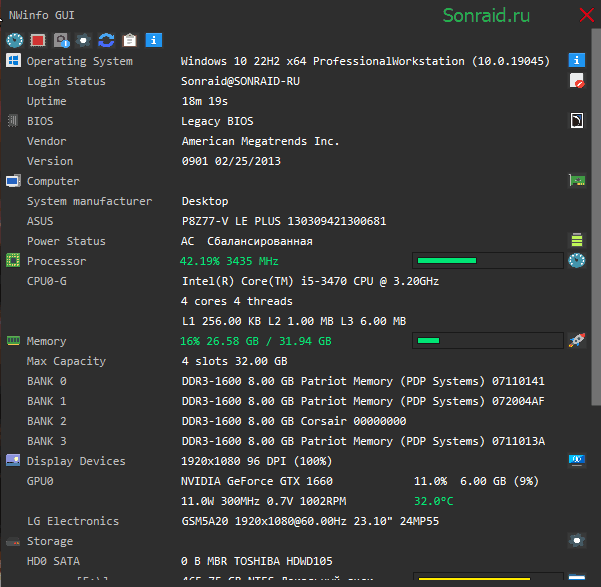Click the TOSHIBA HDWD105 drive entry
The image size is (601, 587).
point(257,561)
